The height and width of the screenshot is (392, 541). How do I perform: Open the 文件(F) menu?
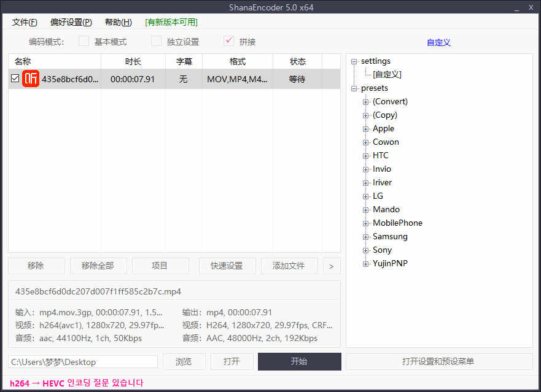pos(25,23)
